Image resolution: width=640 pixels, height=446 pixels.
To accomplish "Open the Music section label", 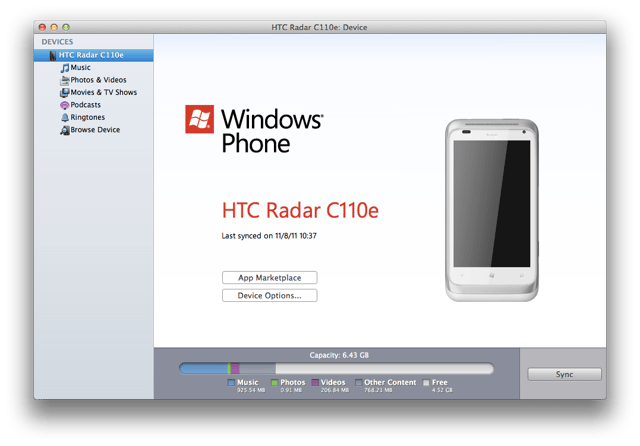I will click(80, 67).
